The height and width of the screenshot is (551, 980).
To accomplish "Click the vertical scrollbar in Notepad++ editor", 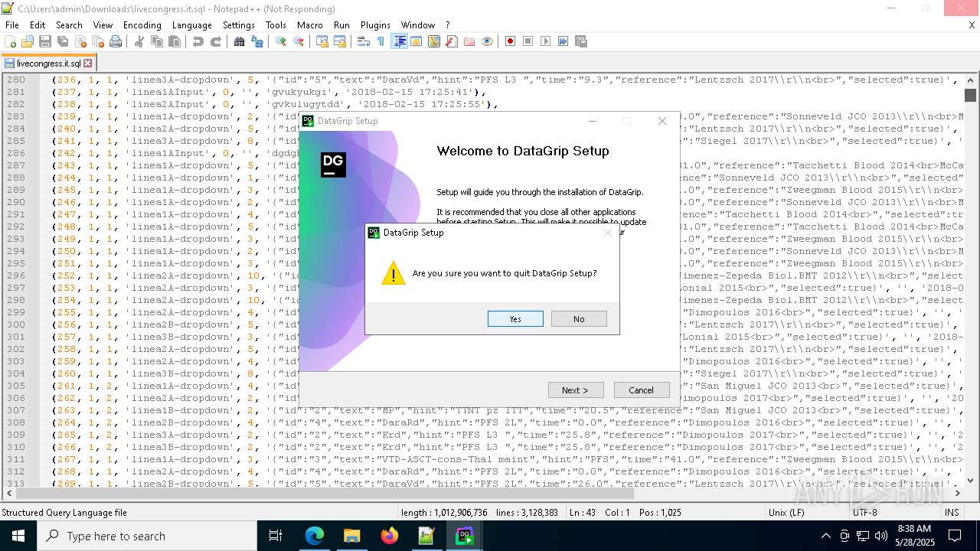I will pos(970,280).
